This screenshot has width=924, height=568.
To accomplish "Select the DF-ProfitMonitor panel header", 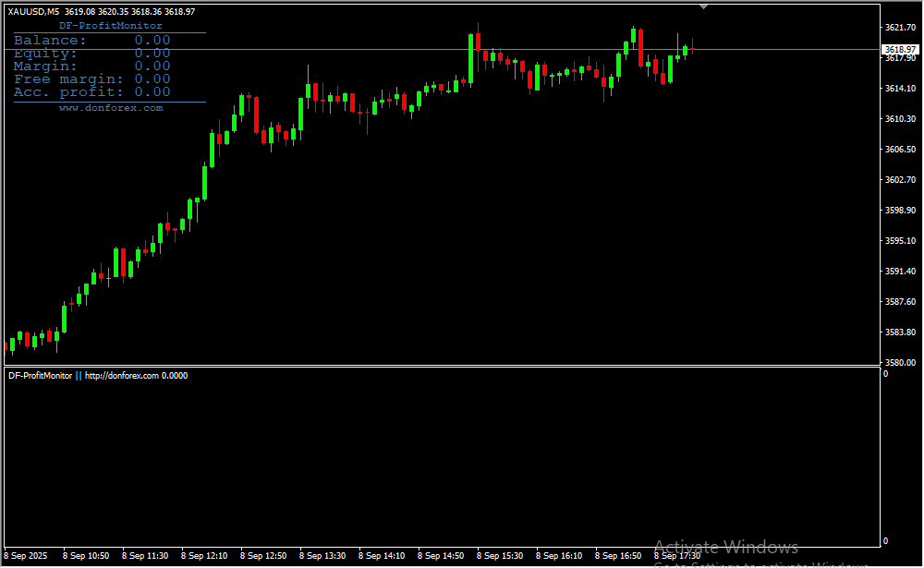I will [x=110, y=26].
